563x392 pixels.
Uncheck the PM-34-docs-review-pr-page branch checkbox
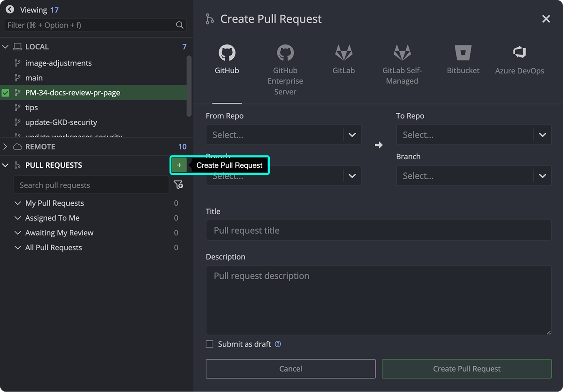click(x=6, y=92)
